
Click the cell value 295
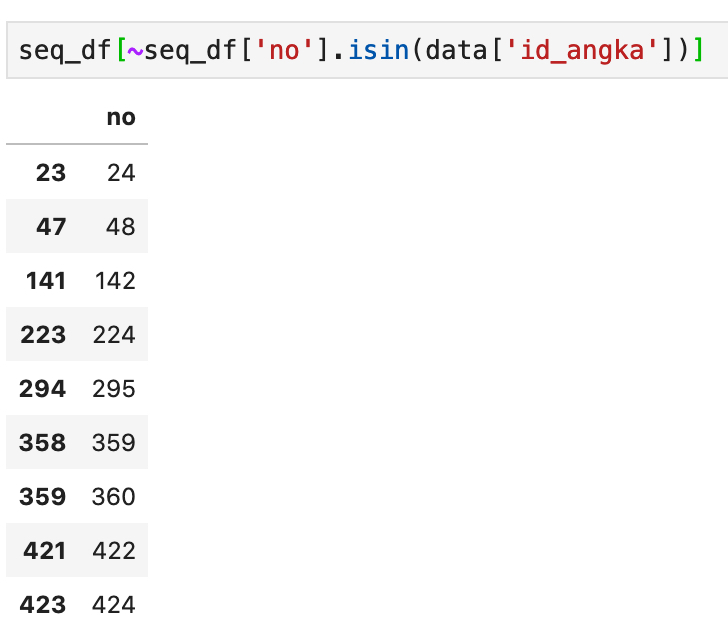pyautogui.click(x=114, y=388)
